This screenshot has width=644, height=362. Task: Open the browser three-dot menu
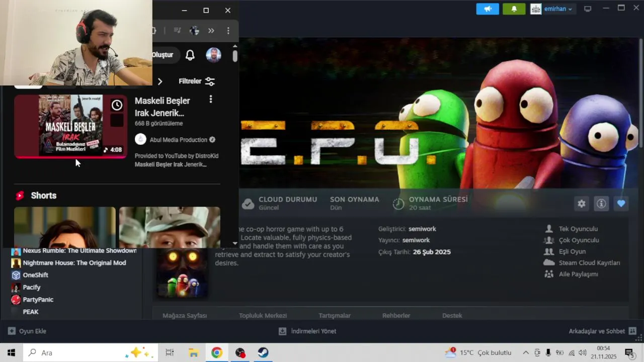228,31
